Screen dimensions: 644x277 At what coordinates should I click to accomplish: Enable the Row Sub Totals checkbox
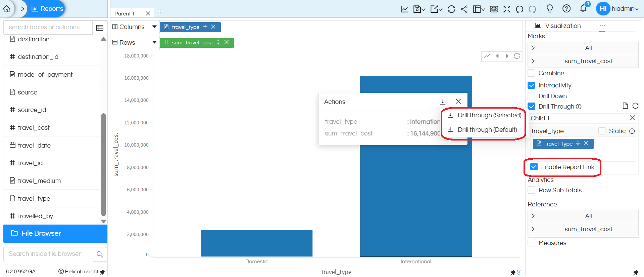[x=531, y=190]
